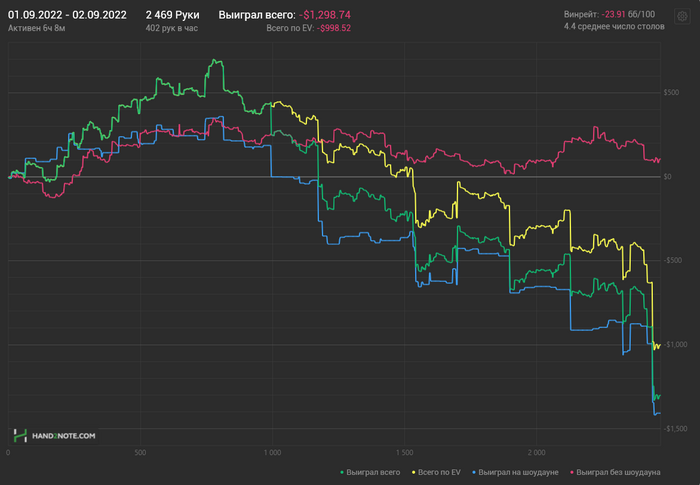This screenshot has height=485, width=700.
Task: Toggle the blue 'Выиграл на шоудауне' series
Action: coord(515,472)
